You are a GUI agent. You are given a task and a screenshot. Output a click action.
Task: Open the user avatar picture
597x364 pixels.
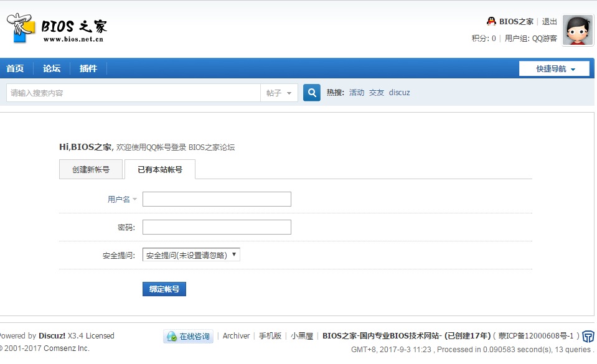(577, 30)
